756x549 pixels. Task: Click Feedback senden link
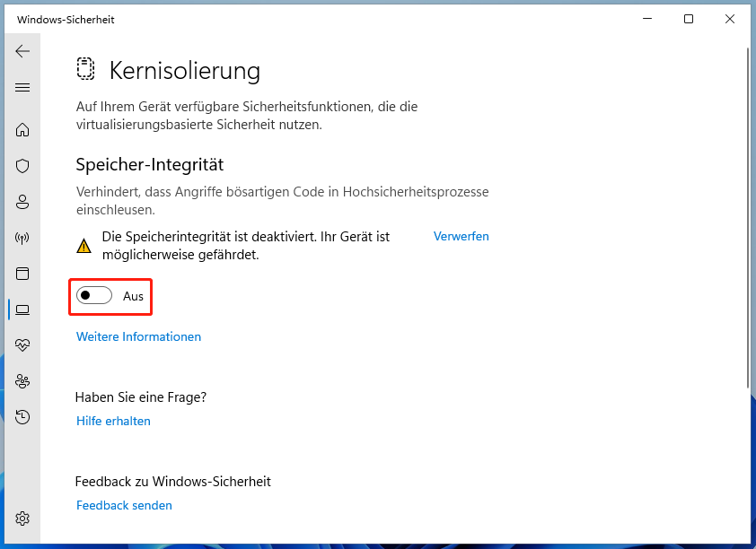pos(124,505)
